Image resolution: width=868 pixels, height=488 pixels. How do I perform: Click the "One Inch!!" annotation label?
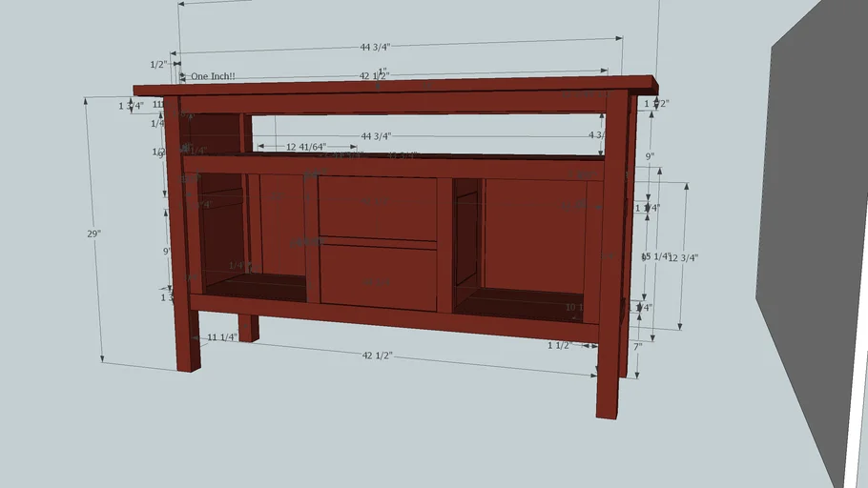click(x=213, y=76)
